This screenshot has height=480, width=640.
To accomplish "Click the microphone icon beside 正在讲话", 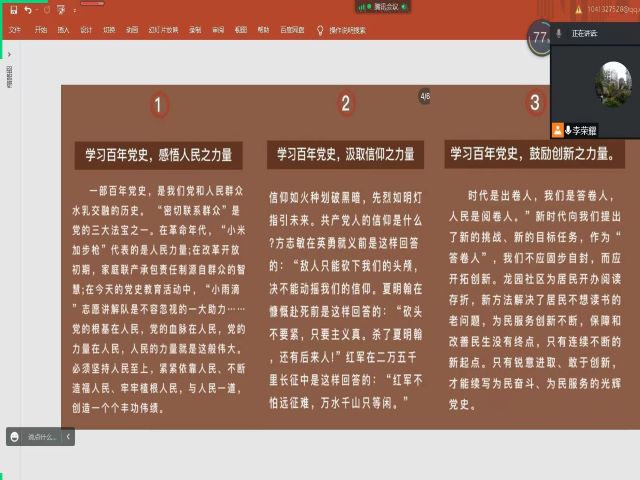I will coord(559,33).
